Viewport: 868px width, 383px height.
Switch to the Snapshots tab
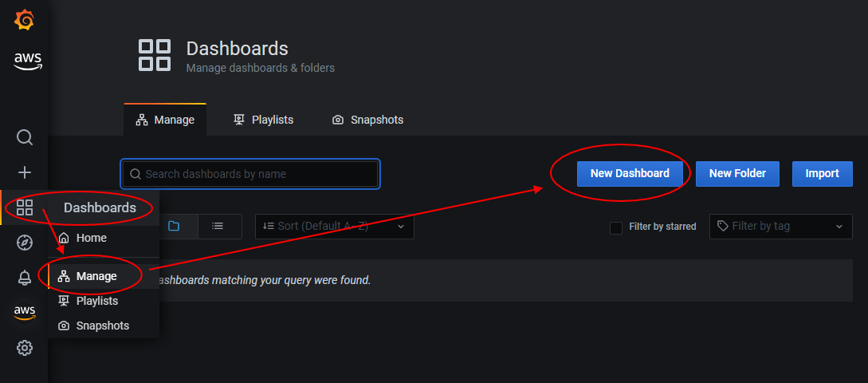[x=367, y=120]
